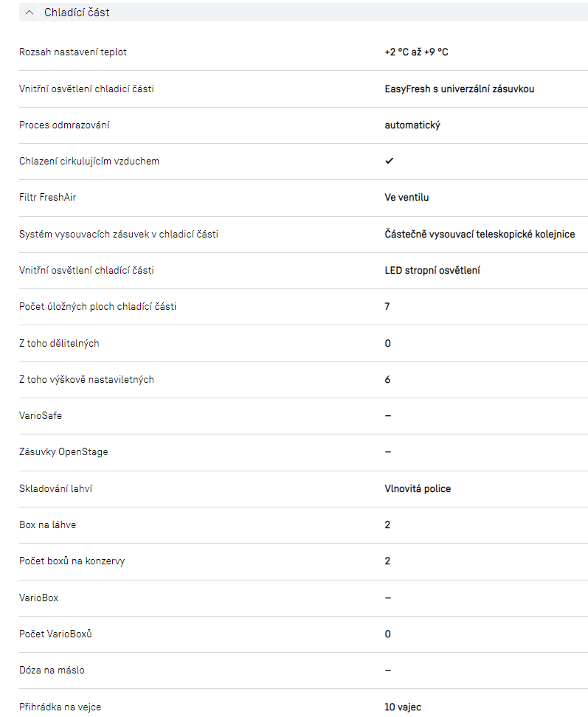Screen dimensions: 588x717
Task: Click the Filtr FreshAir label
Action: [x=48, y=198]
